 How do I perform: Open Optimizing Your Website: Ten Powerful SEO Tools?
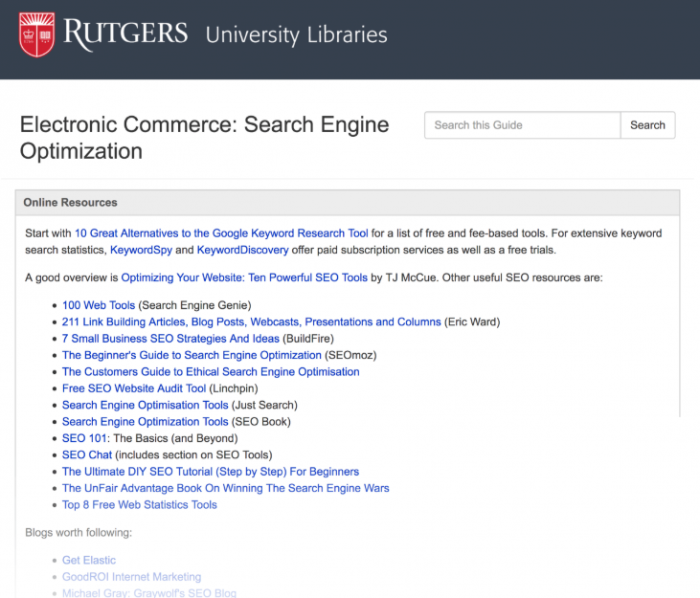[244, 277]
